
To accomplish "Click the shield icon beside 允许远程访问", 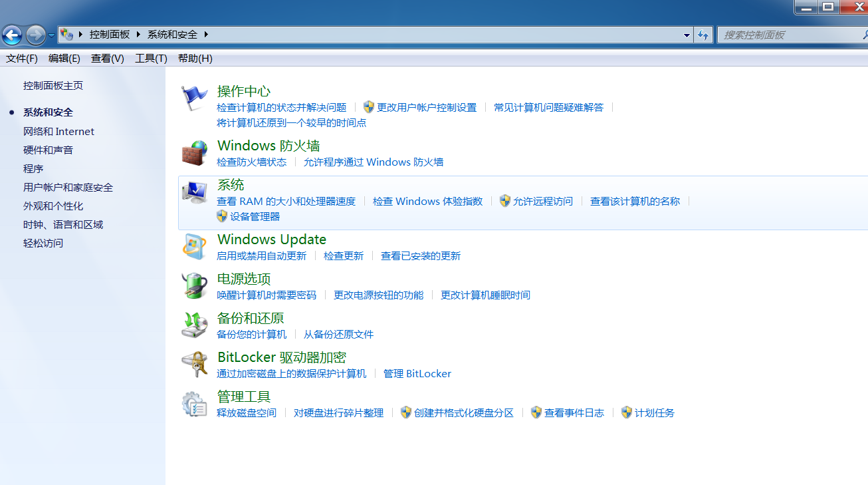I will click(505, 200).
